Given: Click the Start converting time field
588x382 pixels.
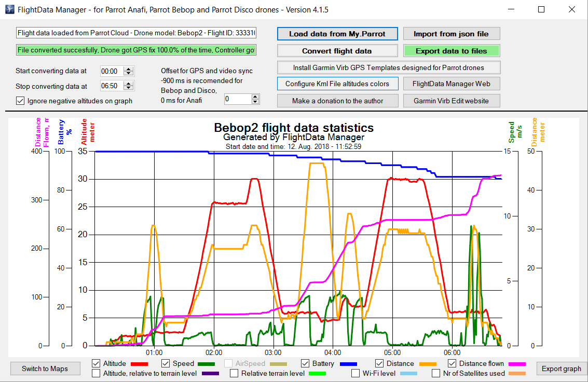Looking at the screenshot, I should click(x=112, y=71).
